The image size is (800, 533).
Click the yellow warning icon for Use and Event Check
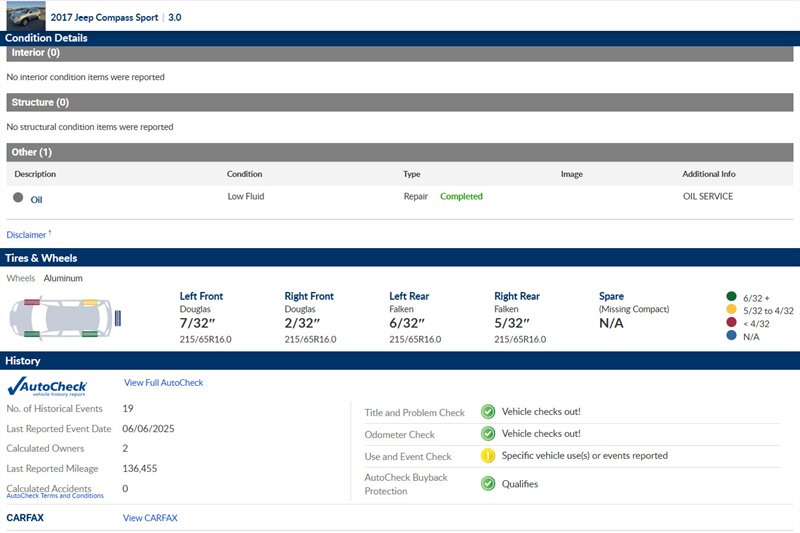[x=488, y=456]
